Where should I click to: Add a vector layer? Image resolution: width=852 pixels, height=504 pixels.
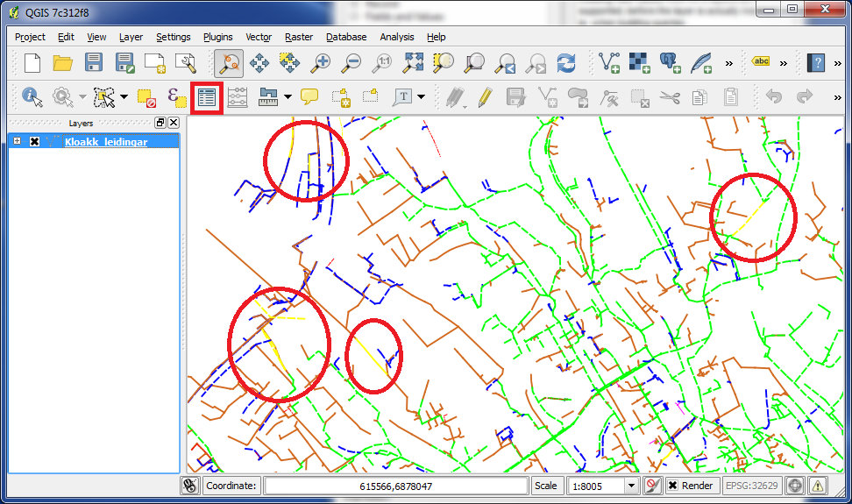[609, 63]
